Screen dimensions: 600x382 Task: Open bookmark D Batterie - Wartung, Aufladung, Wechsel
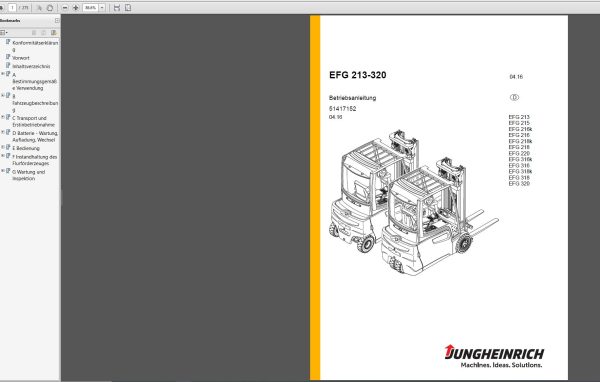click(35, 136)
